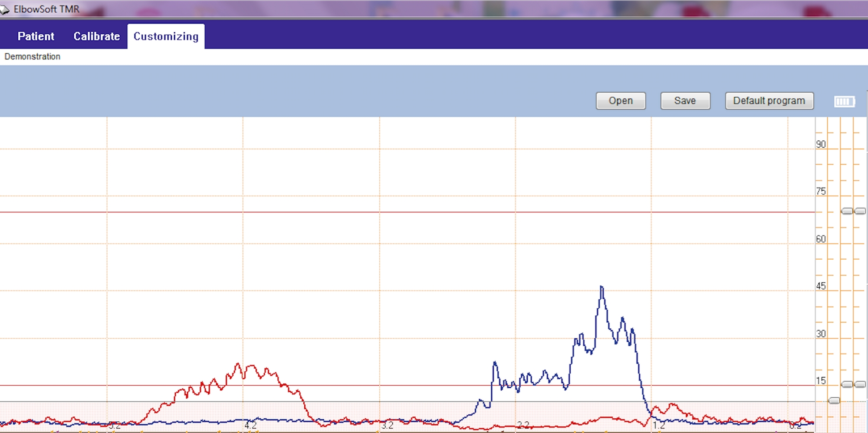
Task: Click the 4.2 time axis marker
Action: pos(250,425)
